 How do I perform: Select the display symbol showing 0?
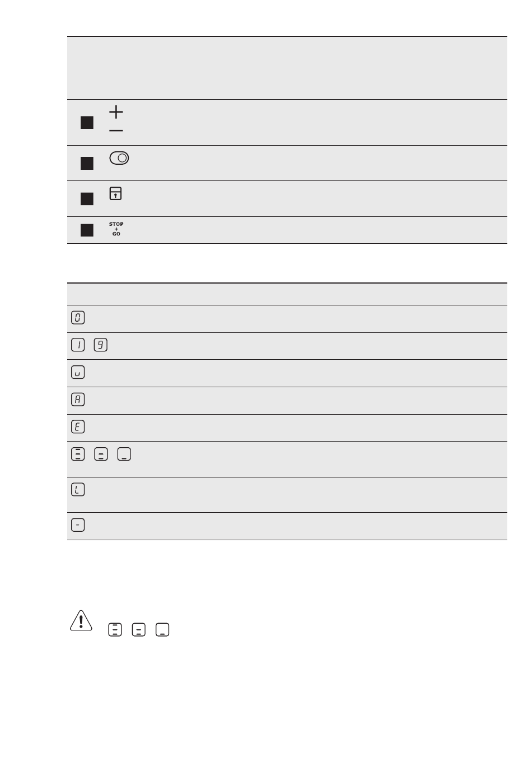coord(78,318)
